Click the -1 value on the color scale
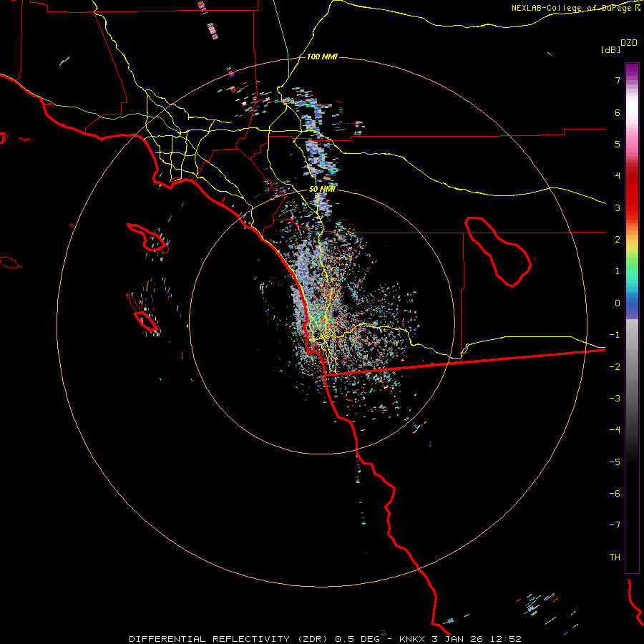The width and height of the screenshot is (644, 644). coord(615,335)
